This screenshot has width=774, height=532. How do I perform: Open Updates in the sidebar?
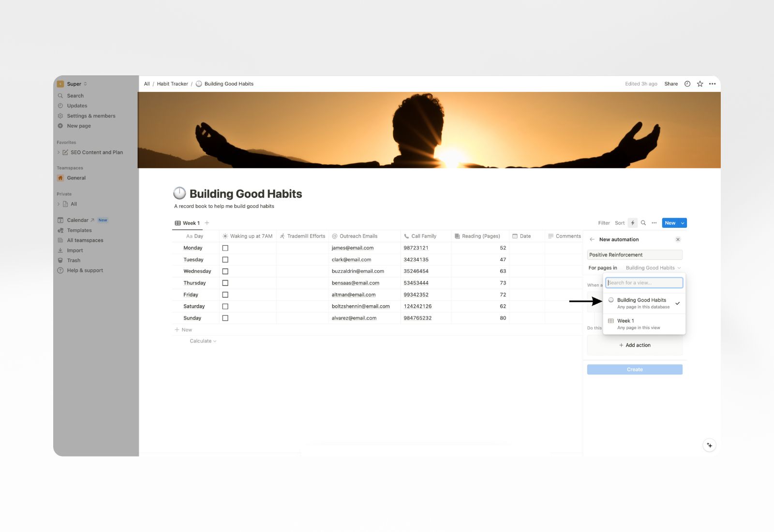[x=77, y=106]
